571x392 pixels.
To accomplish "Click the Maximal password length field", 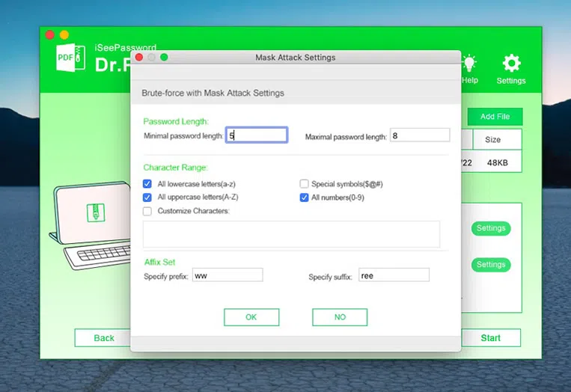I will click(x=419, y=135).
